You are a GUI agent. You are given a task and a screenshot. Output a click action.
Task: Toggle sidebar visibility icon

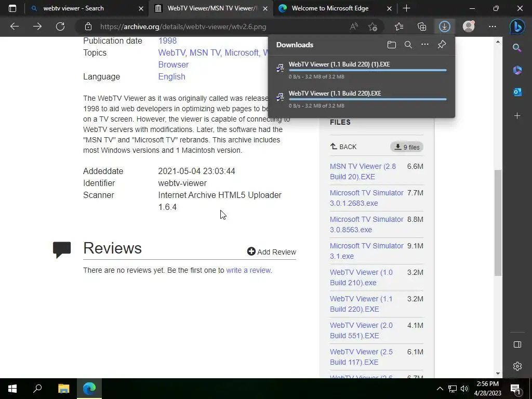[x=517, y=344]
